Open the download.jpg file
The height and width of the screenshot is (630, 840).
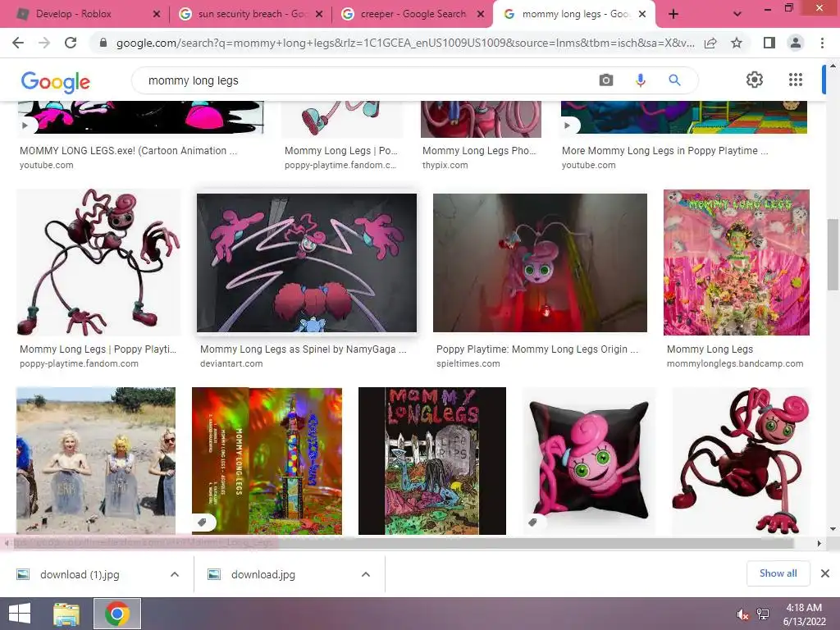[263, 574]
